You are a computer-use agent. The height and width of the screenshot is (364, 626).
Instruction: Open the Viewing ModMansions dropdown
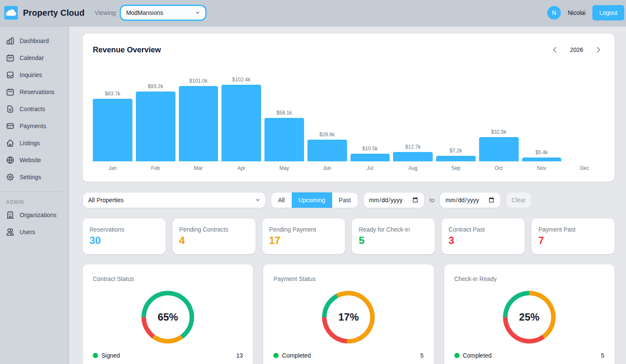(x=163, y=13)
